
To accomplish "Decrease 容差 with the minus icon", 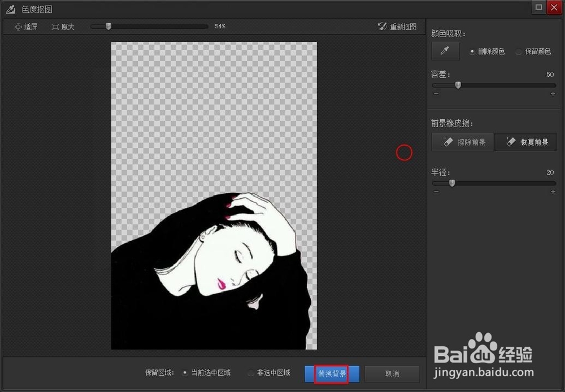I will pyautogui.click(x=436, y=94).
